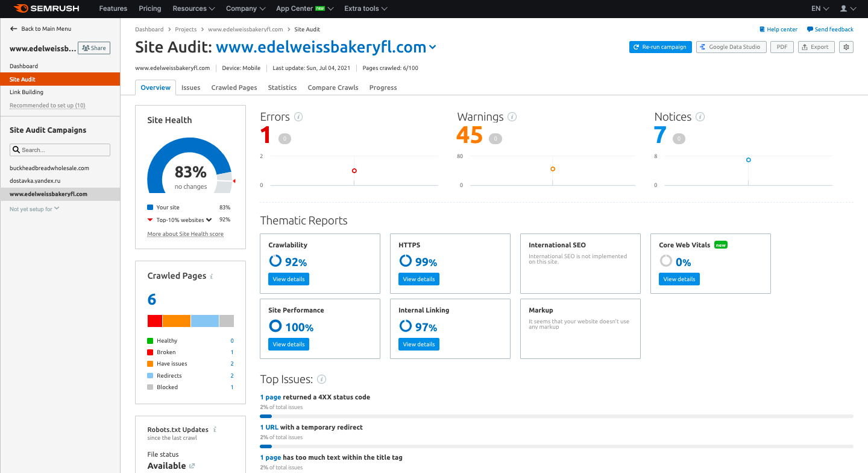This screenshot has height=473, width=868.
Task: Expand the site domain selector chevron in title
Action: click(x=432, y=48)
